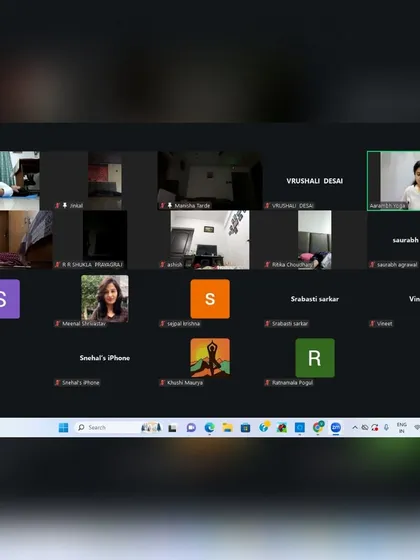Select Manisha Tarde's video tile
Image resolution: width=420 pixels, height=560 pixels.
click(x=210, y=180)
